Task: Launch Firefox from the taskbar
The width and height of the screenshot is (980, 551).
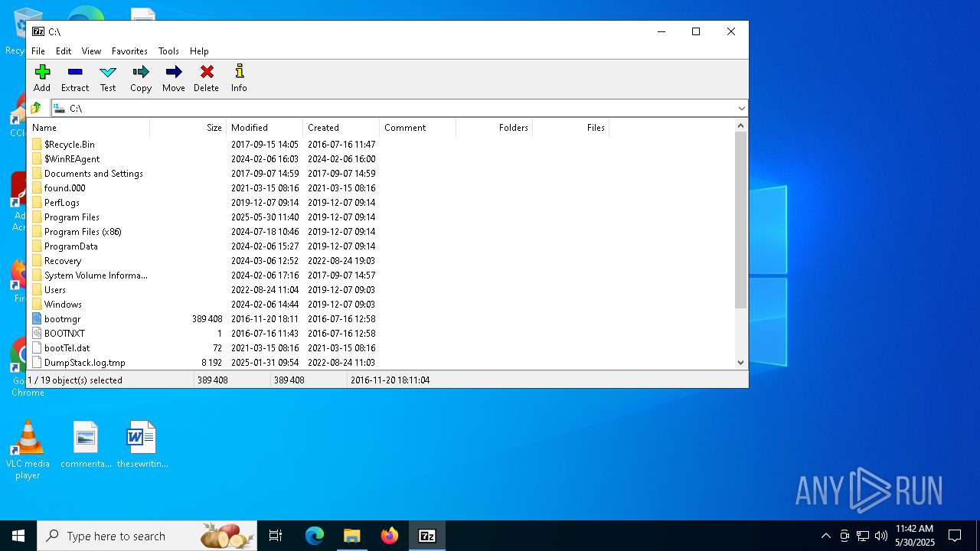Action: click(390, 536)
